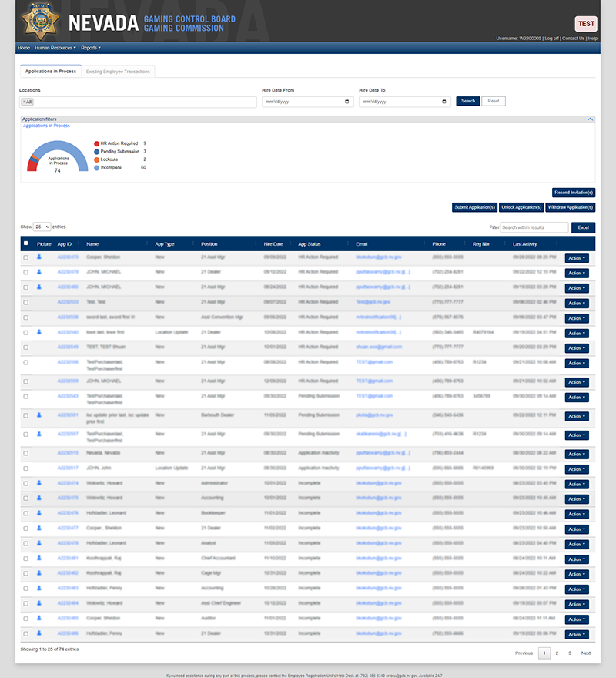The width and height of the screenshot is (616, 678).
Task: Open the Show entries count dropdown
Action: 42,227
